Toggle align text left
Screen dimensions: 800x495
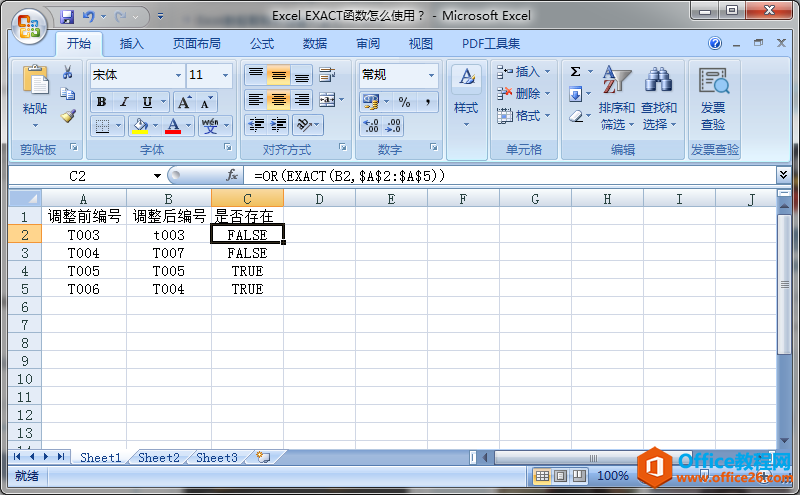[256, 100]
